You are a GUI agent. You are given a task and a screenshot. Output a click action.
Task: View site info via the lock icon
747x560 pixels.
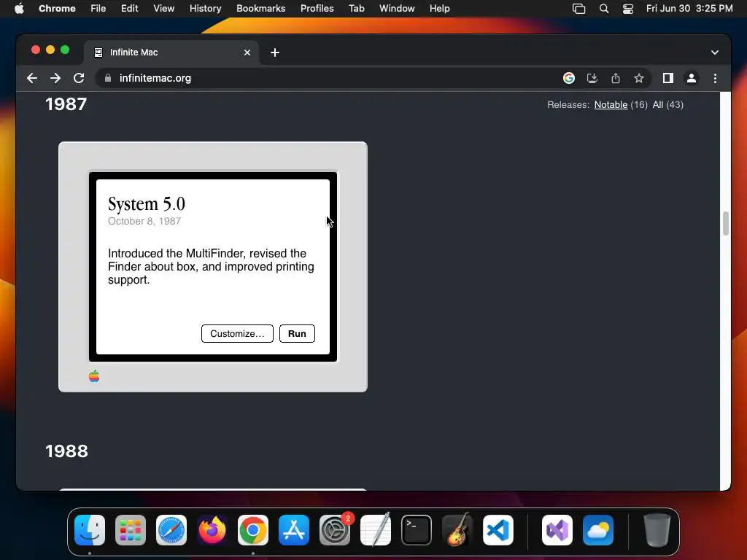tap(108, 78)
